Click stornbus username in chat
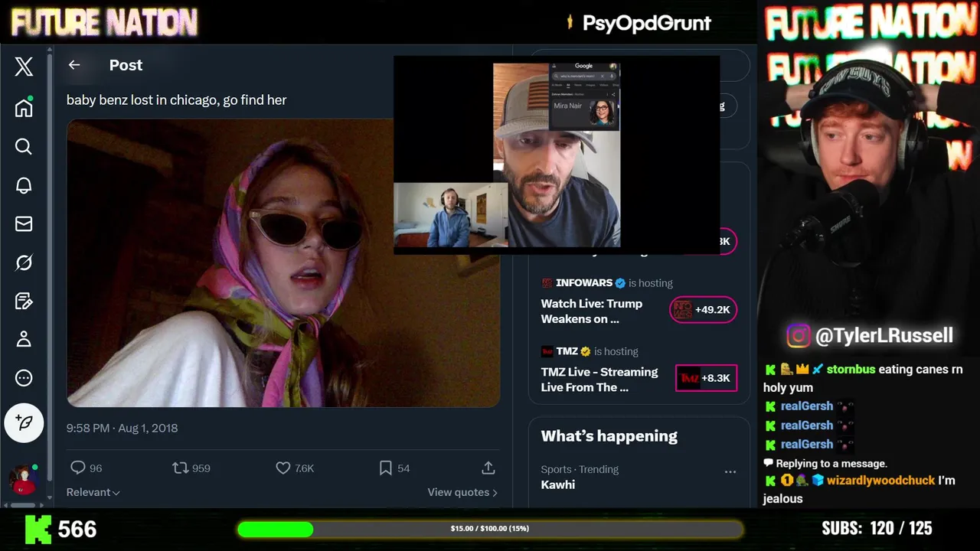Viewport: 980px width, 551px height. tap(851, 369)
